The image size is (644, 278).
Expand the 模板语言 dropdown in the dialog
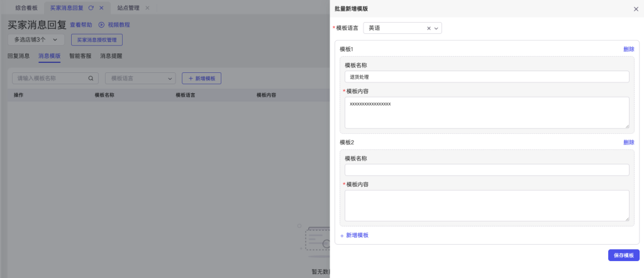pos(436,28)
